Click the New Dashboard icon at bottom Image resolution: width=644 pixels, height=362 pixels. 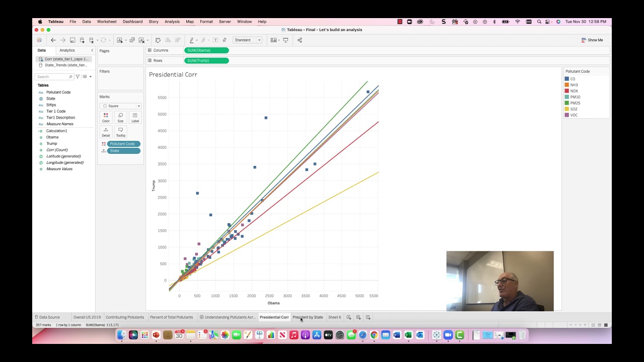pos(358,317)
